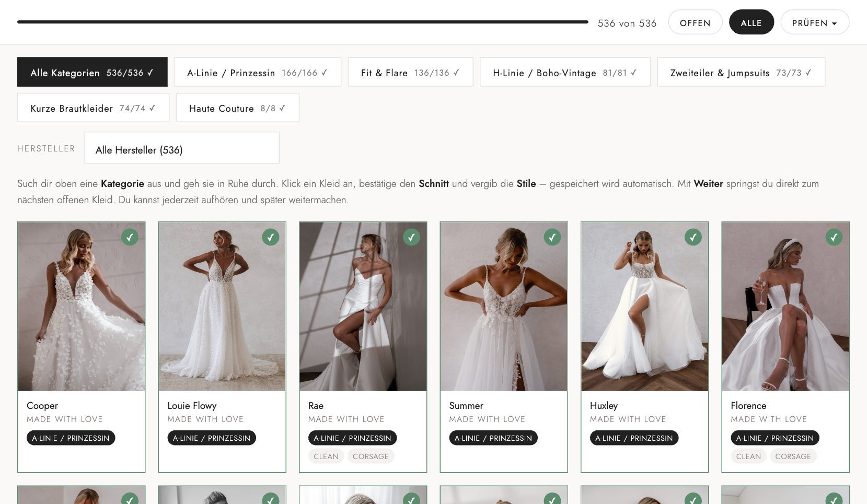This screenshot has height=504, width=867.
Task: Open the Louie Flowy dress photo
Action: pyautogui.click(x=222, y=307)
